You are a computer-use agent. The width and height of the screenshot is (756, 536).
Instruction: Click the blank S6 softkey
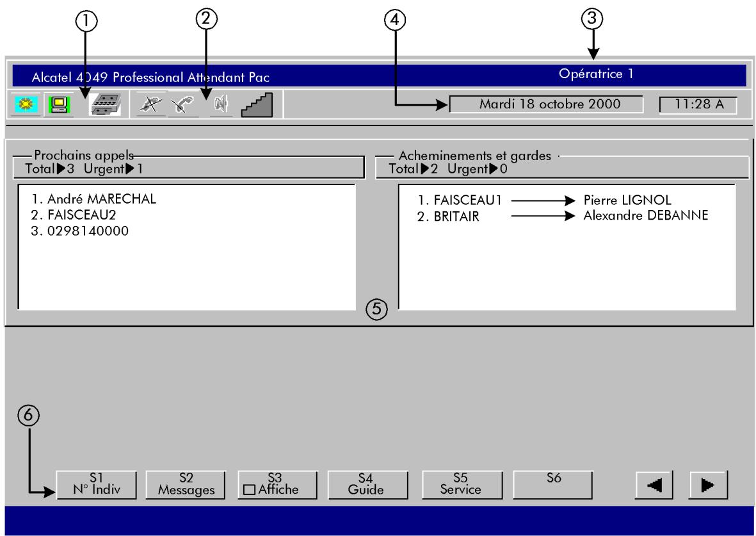pos(553,484)
